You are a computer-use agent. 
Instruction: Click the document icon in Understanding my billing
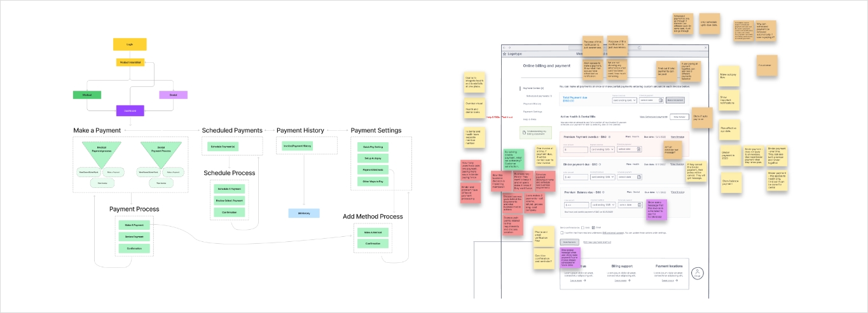point(524,133)
